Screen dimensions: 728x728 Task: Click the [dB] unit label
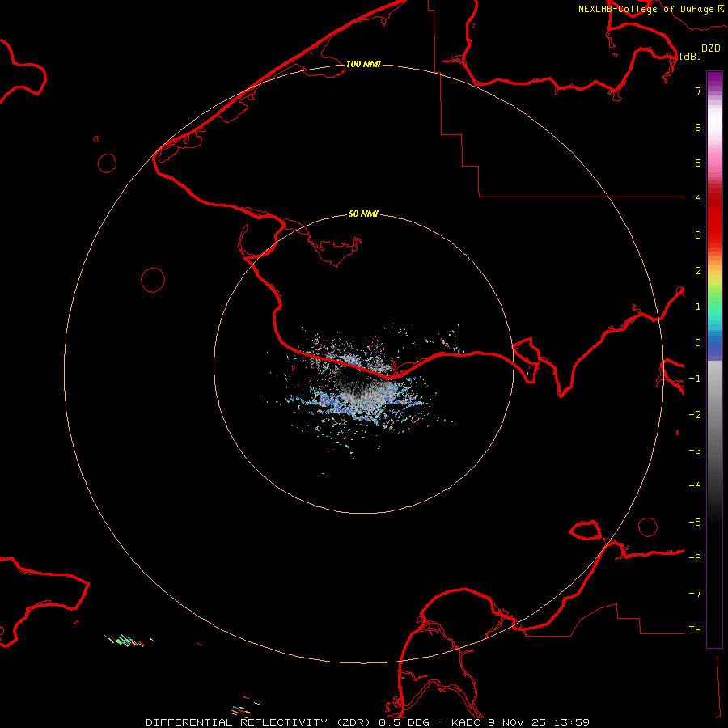(x=691, y=56)
